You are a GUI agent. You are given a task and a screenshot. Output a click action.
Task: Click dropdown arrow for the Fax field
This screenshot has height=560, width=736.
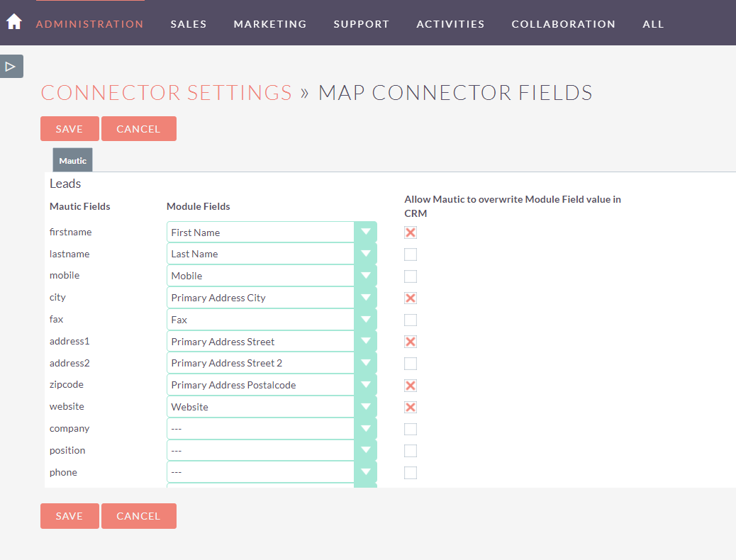pyautogui.click(x=365, y=320)
